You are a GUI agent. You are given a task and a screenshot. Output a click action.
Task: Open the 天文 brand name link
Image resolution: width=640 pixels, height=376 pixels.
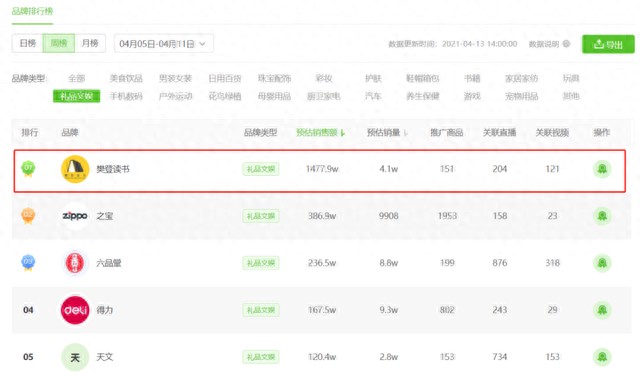[104, 357]
